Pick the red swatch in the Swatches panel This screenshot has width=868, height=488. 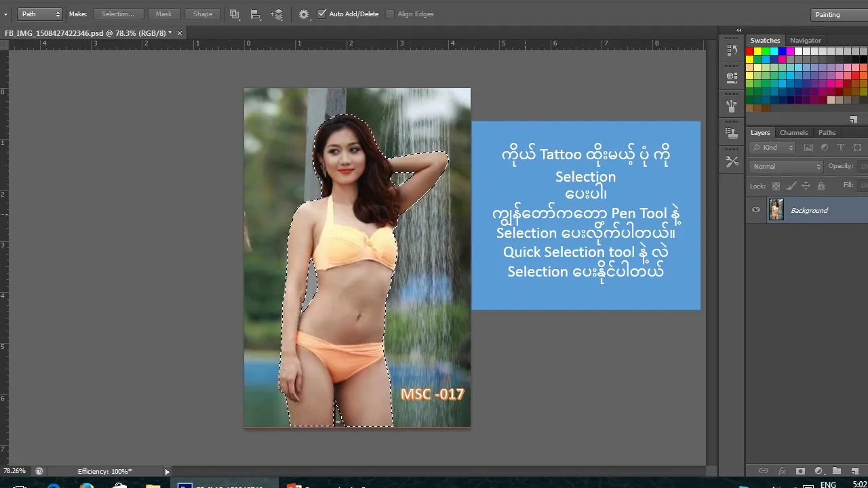click(749, 52)
